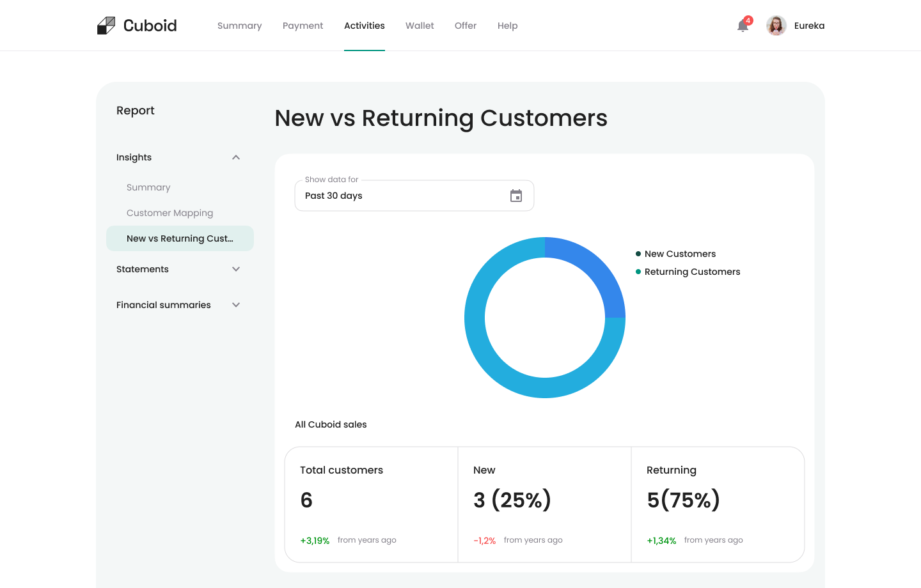Viewport: 921px width, 588px height.
Task: Open the Payment tab
Action: [x=303, y=26]
